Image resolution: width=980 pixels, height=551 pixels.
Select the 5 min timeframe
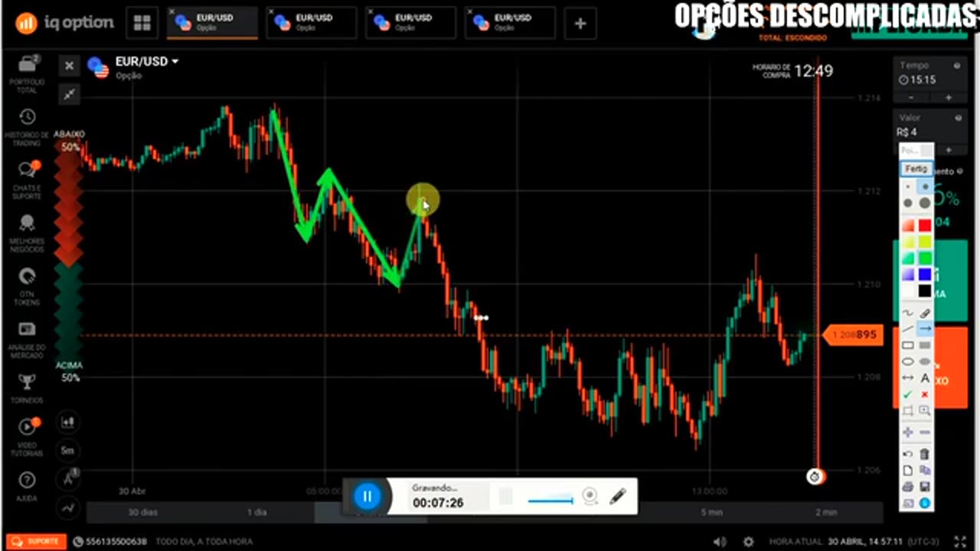point(712,512)
